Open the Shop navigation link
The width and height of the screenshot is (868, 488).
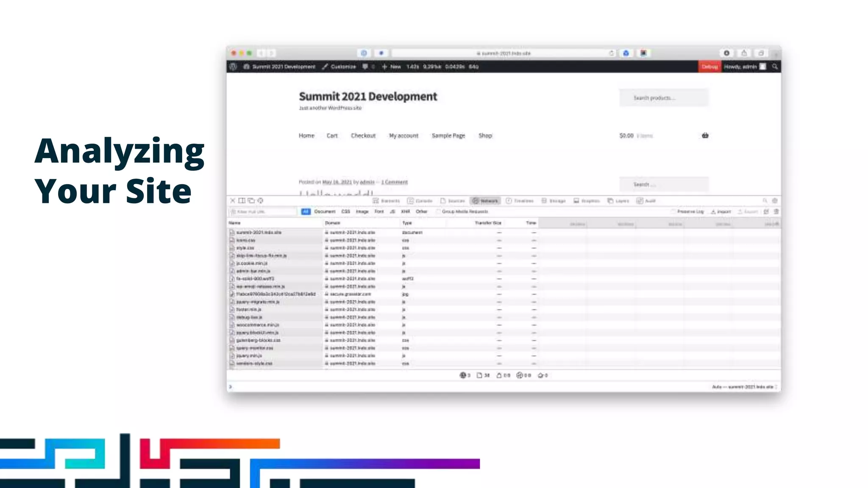(485, 136)
